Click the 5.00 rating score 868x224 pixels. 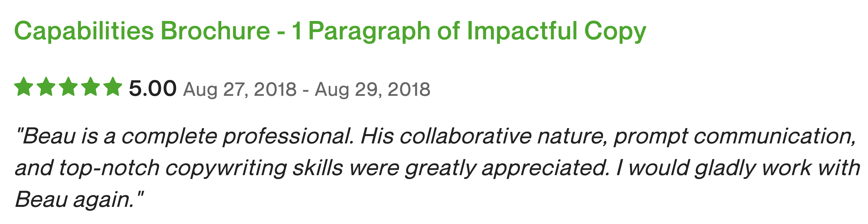point(153,89)
